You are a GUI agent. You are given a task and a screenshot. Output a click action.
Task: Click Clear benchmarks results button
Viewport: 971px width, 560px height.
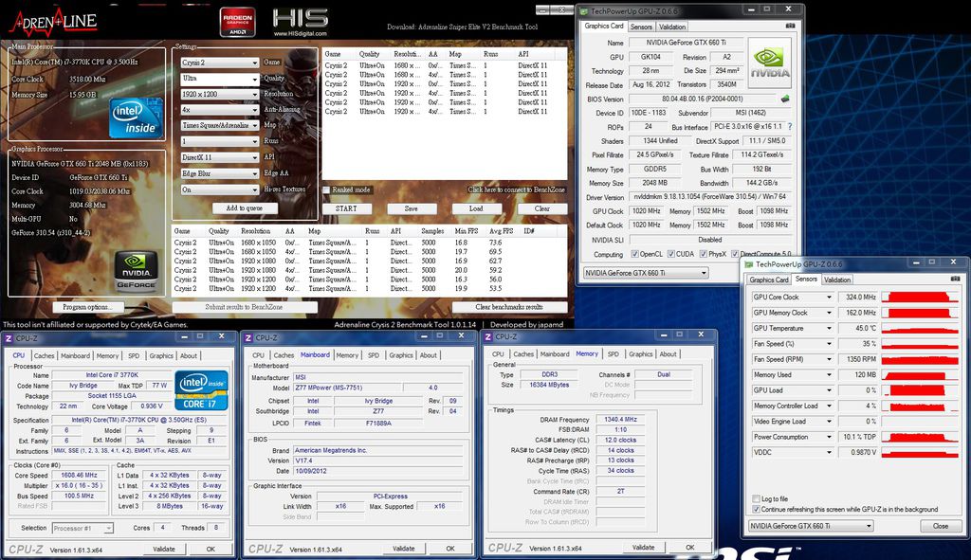509,307
